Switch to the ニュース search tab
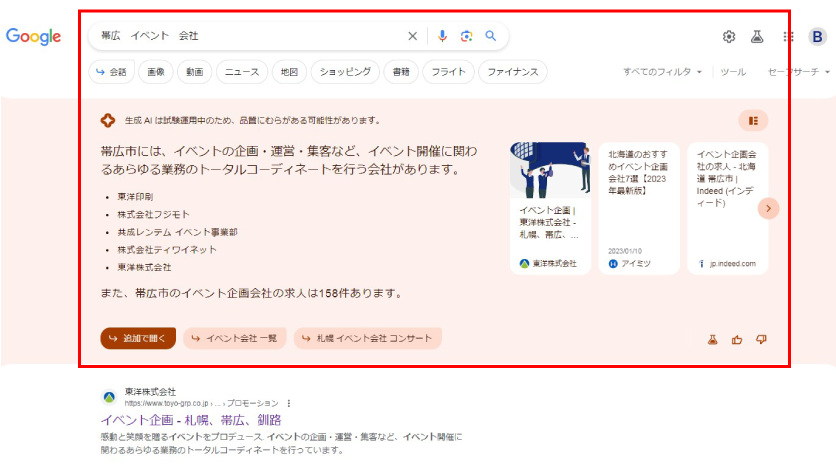 241,72
